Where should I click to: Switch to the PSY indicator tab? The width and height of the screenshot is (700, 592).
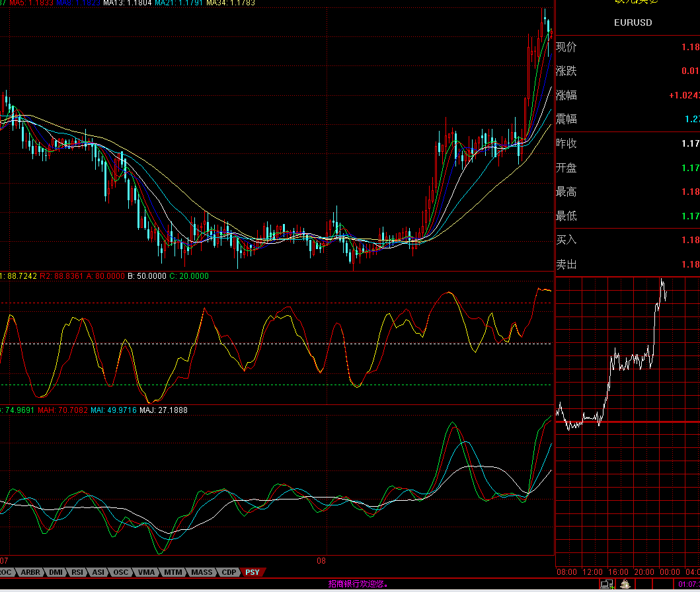pos(252,572)
